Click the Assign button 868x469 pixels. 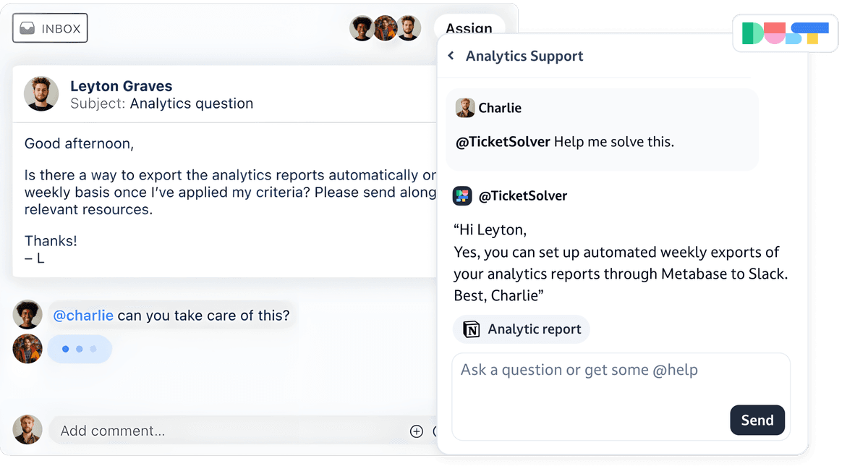tap(469, 28)
